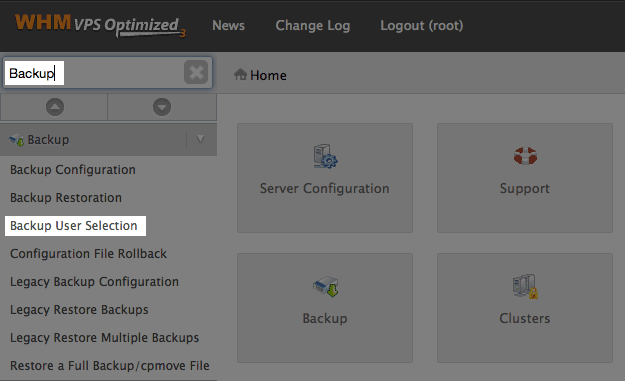
Task: Click the Home breadcrumb text
Action: (268, 75)
